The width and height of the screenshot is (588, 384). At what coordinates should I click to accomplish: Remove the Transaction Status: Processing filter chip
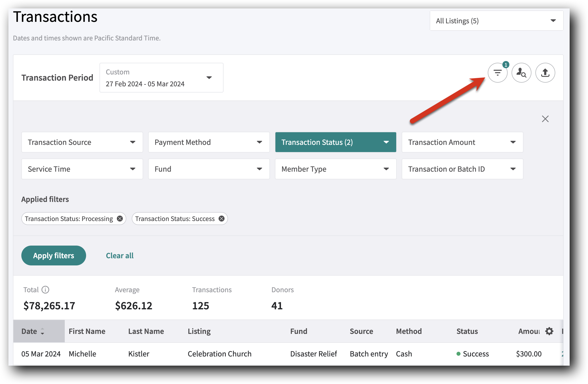click(x=120, y=219)
